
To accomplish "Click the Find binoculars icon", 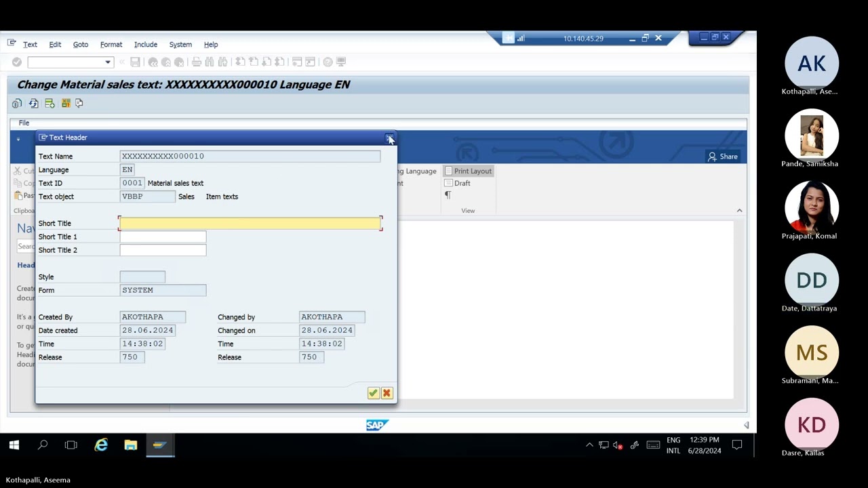I will coord(210,62).
